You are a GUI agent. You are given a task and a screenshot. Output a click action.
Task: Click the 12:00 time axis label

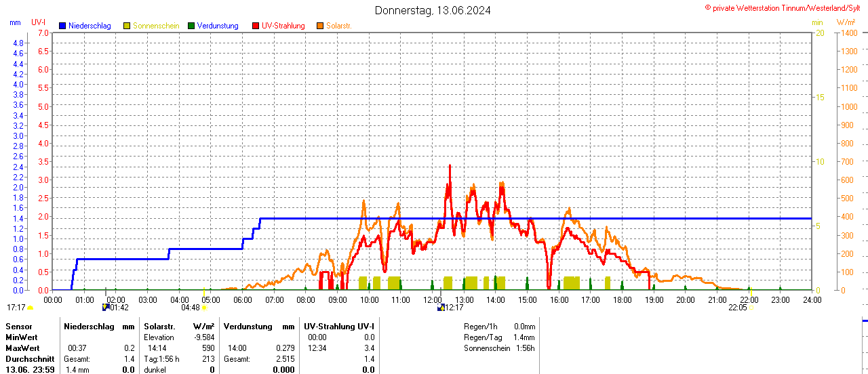click(432, 299)
